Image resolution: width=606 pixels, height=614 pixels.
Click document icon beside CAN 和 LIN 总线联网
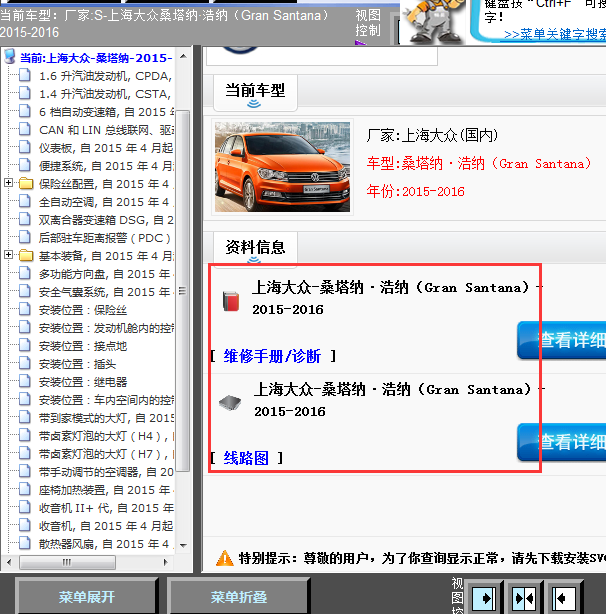(25, 129)
